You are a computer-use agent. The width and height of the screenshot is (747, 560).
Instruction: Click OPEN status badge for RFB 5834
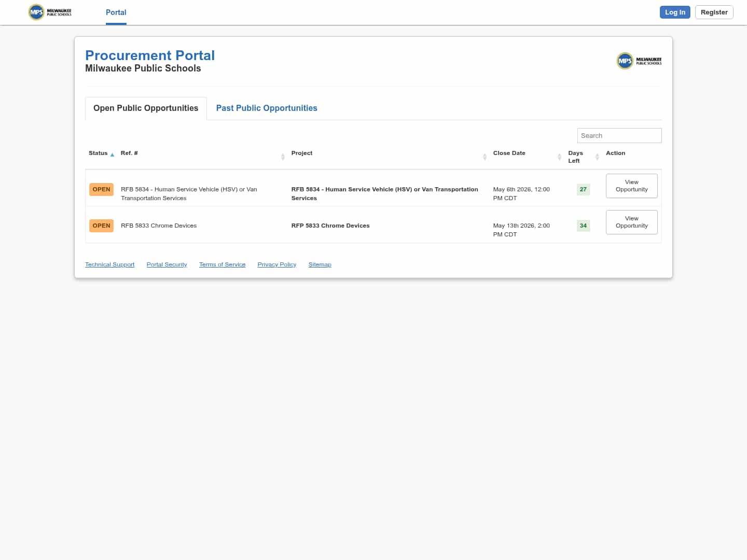(x=101, y=189)
